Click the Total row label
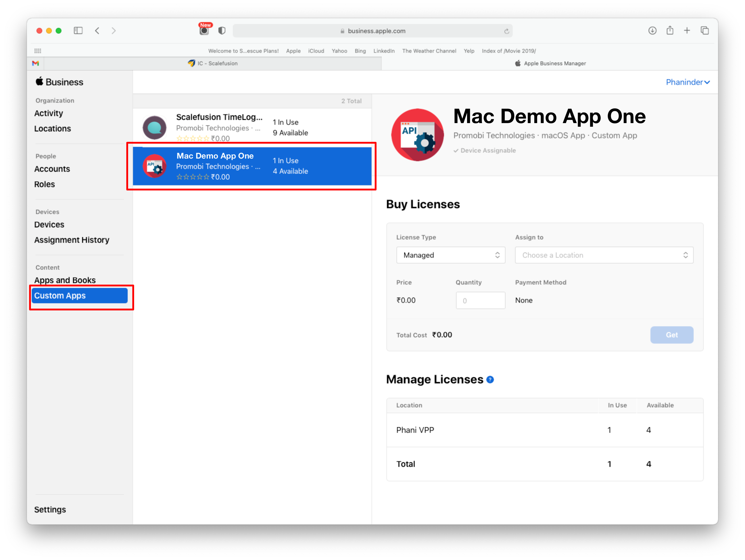745x560 pixels. pos(406,464)
